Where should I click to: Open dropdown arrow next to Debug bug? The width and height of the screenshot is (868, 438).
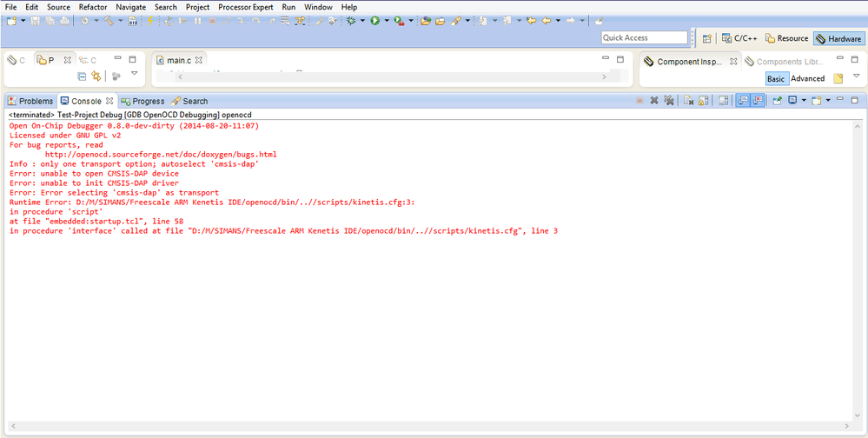pyautogui.click(x=362, y=21)
